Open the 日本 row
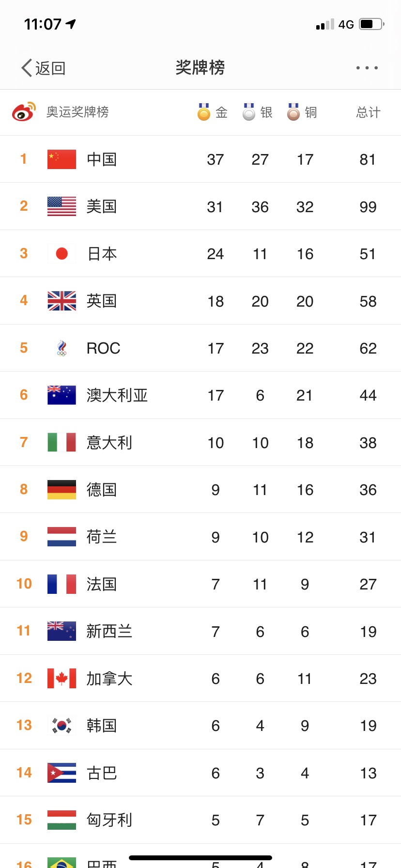Image resolution: width=401 pixels, height=868 pixels. [200, 254]
